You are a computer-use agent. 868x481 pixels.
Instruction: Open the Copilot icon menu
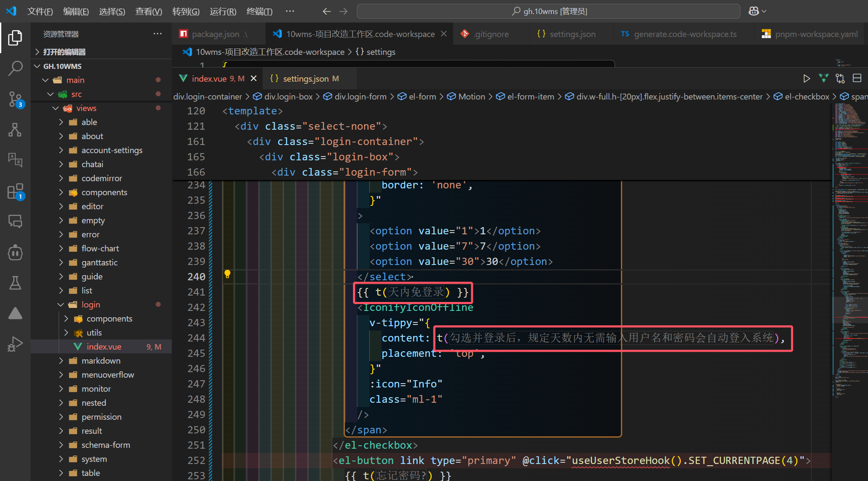(x=757, y=11)
